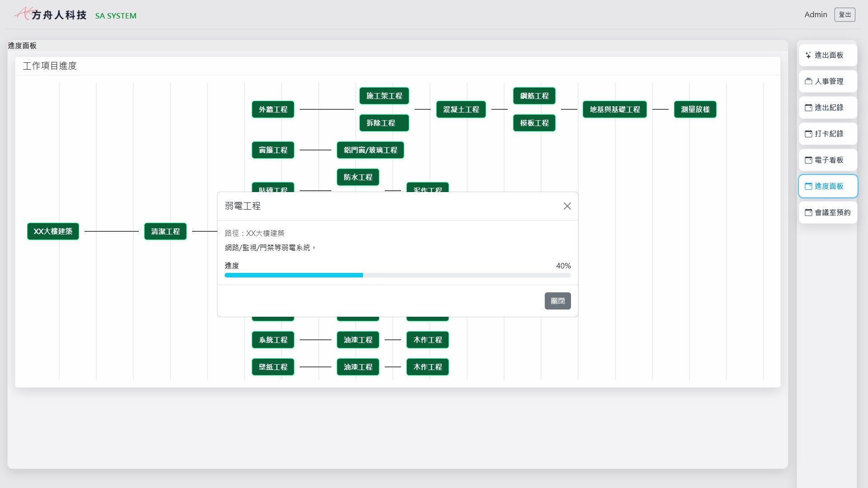Select the 鋁門窗/玻璃工程 node

[370, 150]
